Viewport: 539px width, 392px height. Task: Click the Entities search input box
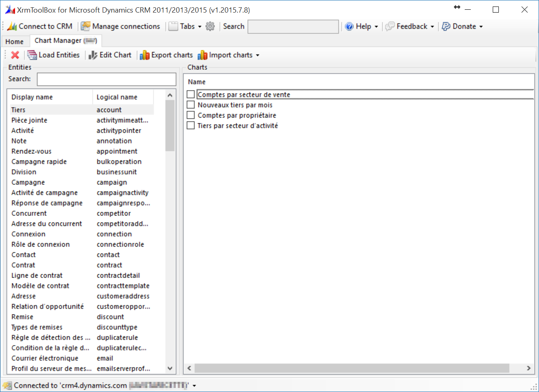(x=106, y=79)
